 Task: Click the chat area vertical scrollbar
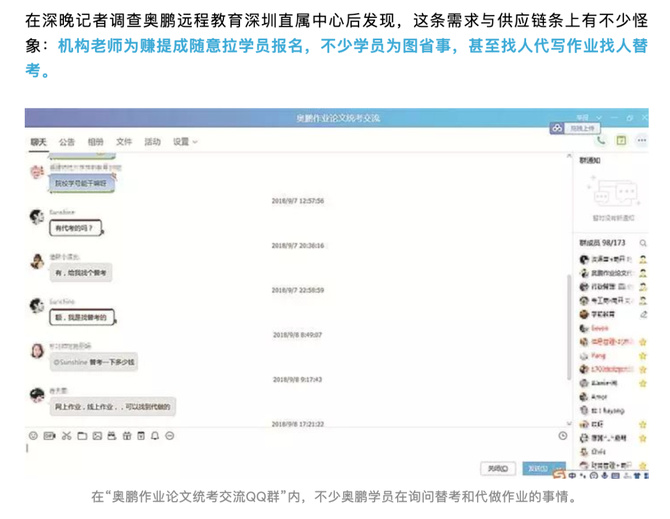[569, 327]
